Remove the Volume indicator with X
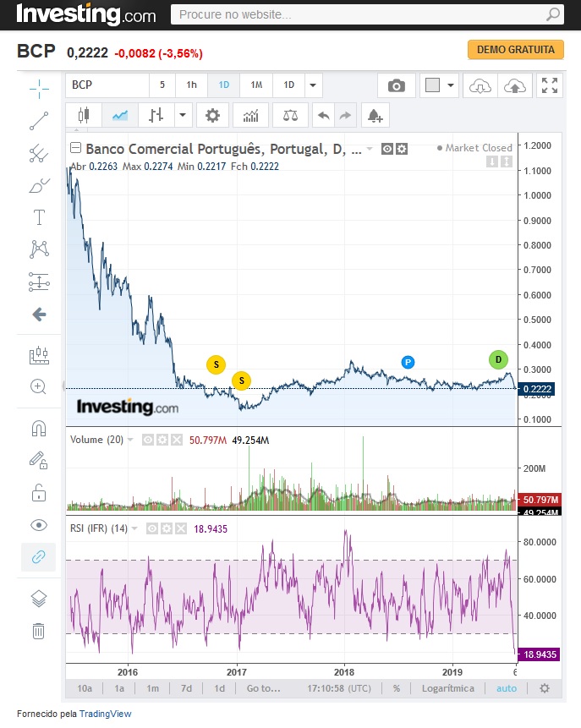Screen dimensions: 581x728 pos(177,440)
